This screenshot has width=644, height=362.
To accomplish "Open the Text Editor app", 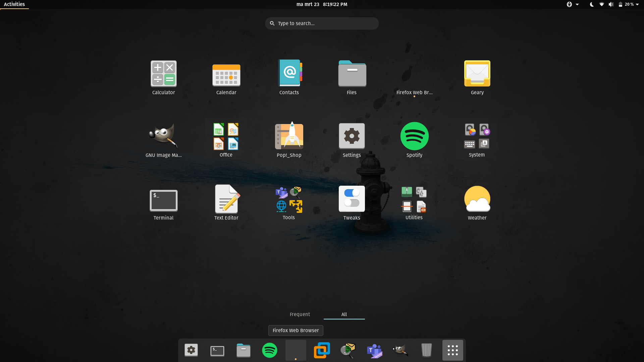I will coord(226,203).
